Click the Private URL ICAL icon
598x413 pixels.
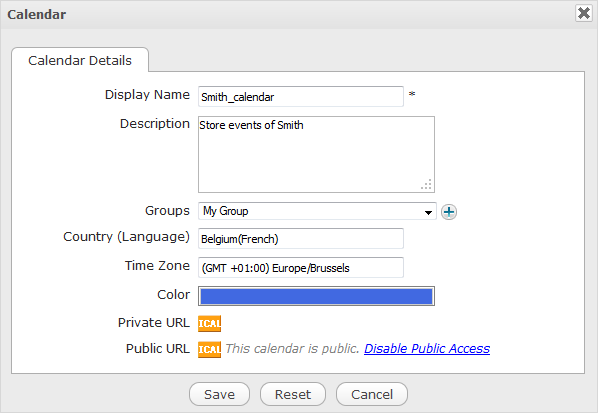click(x=209, y=323)
